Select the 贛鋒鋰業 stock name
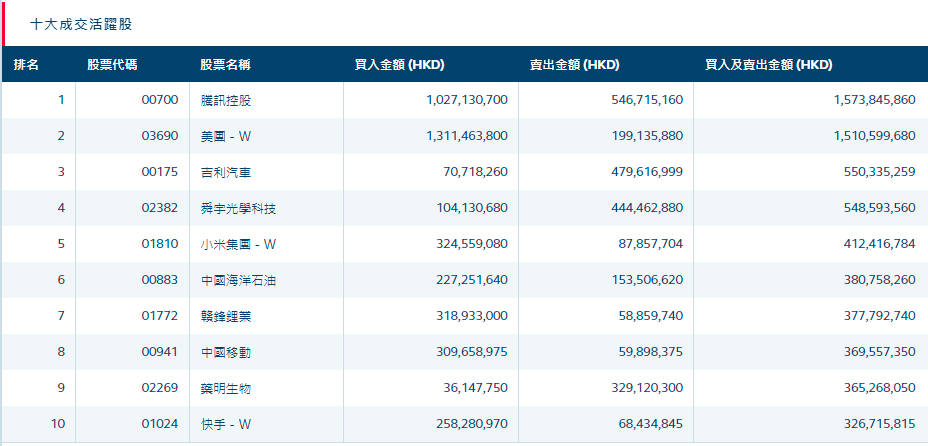The height and width of the screenshot is (446, 928). click(226, 316)
